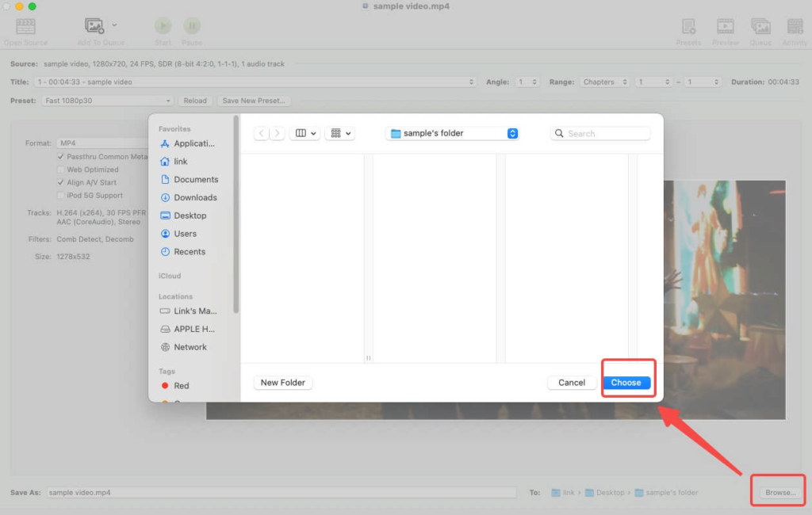Select Downloads in the dialog sidebar
The height and width of the screenshot is (515, 812).
[x=189, y=197]
